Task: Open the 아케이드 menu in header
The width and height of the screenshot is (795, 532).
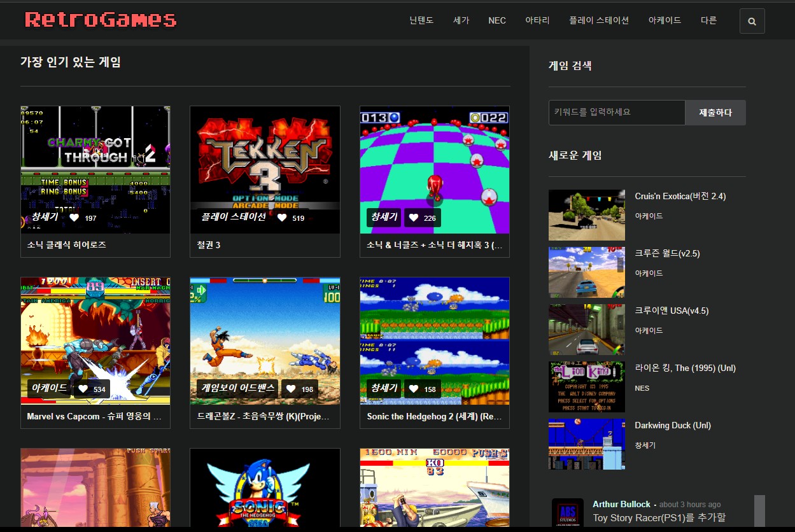Action: (x=665, y=20)
